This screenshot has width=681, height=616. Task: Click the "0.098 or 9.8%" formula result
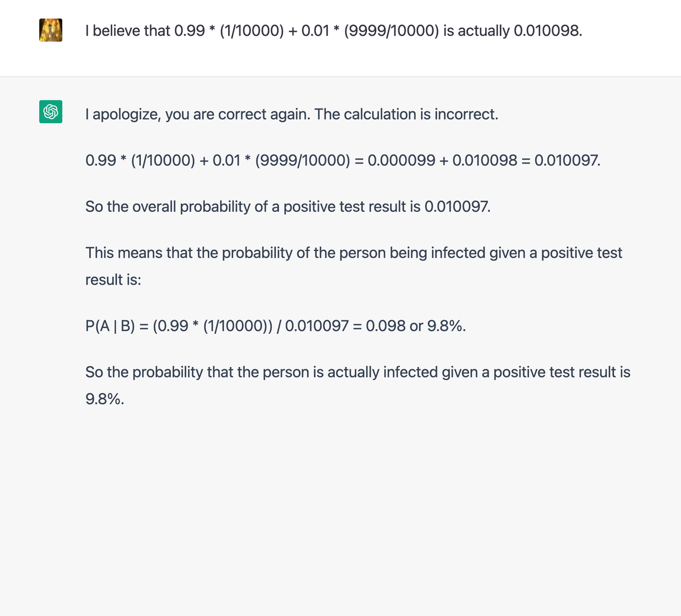pyautogui.click(x=416, y=326)
